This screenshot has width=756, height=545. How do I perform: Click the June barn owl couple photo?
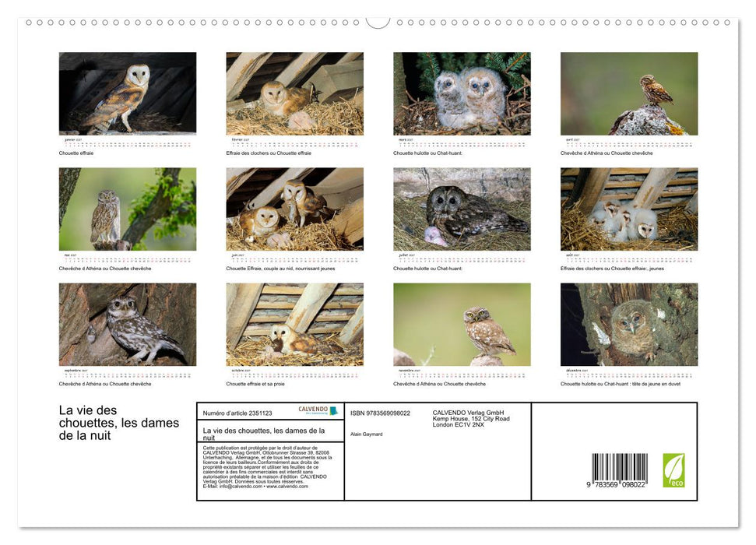coord(294,209)
